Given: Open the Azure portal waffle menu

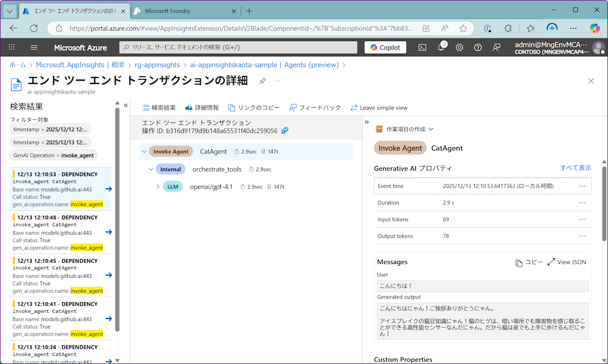Looking at the screenshot, I should 12,47.
